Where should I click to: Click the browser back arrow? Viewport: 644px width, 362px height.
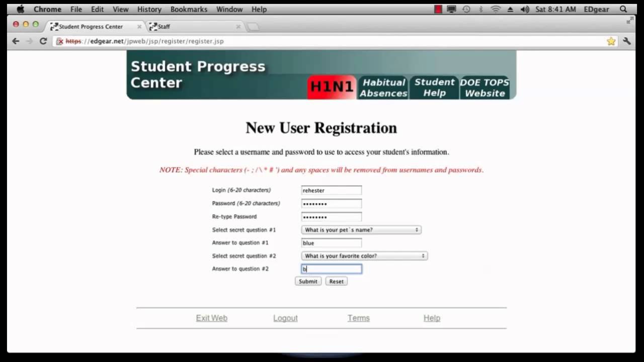click(16, 41)
